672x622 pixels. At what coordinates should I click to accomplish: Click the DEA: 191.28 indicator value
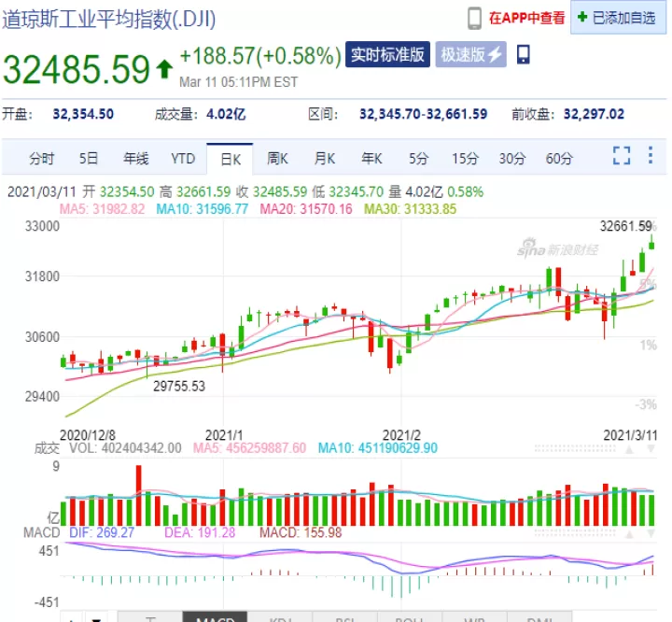coord(200,532)
